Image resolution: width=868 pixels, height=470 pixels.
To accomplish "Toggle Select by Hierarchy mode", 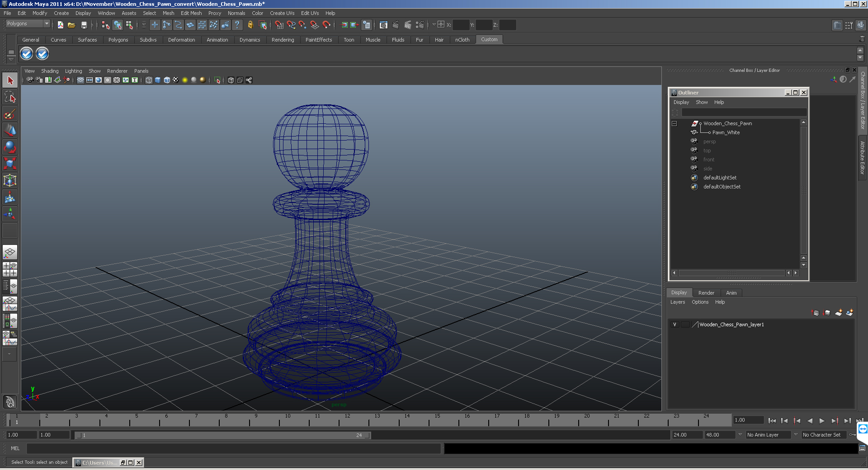I will tap(106, 25).
